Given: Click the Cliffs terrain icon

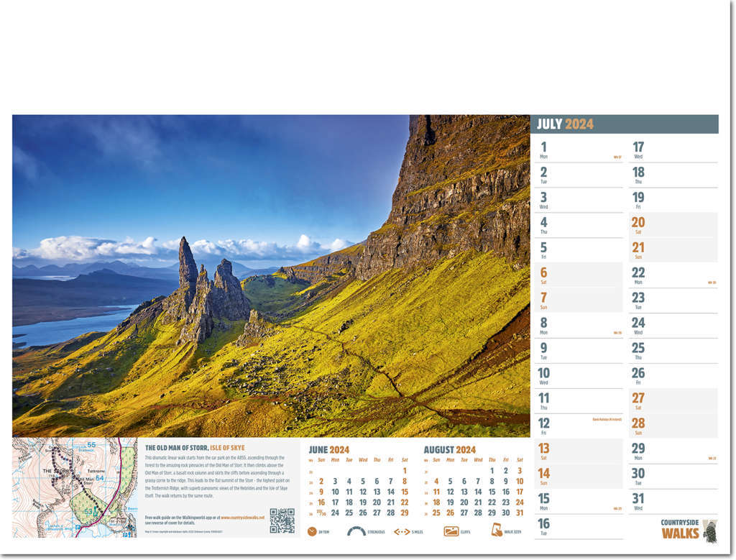Looking at the screenshot, I should 451,531.
